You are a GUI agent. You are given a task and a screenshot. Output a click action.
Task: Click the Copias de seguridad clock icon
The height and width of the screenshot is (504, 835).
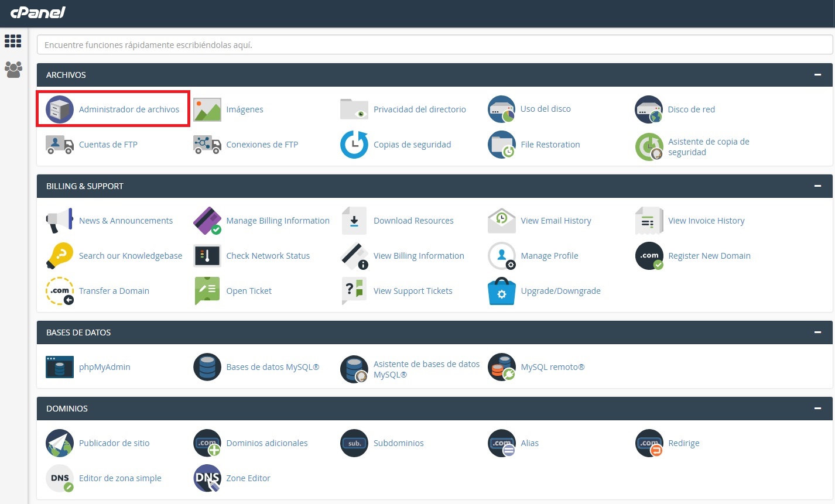(x=354, y=145)
